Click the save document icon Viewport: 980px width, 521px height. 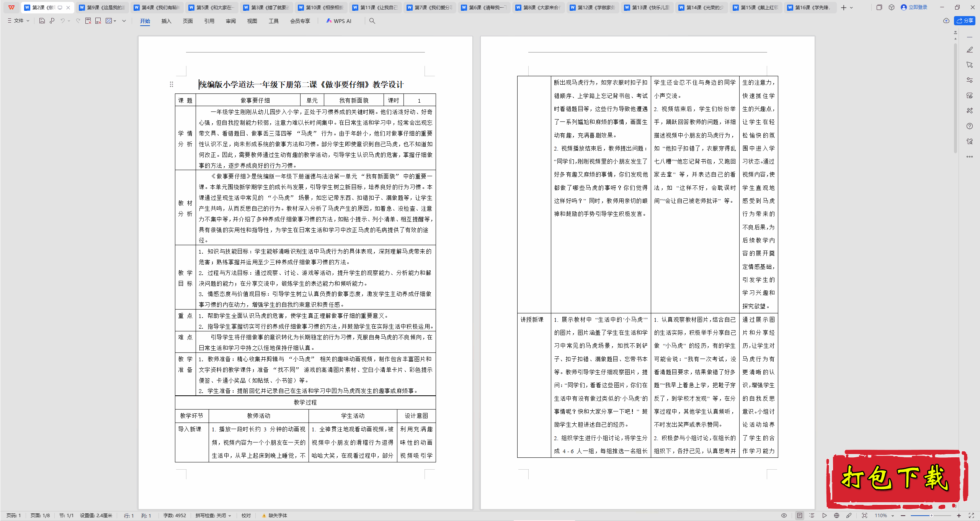[42, 21]
